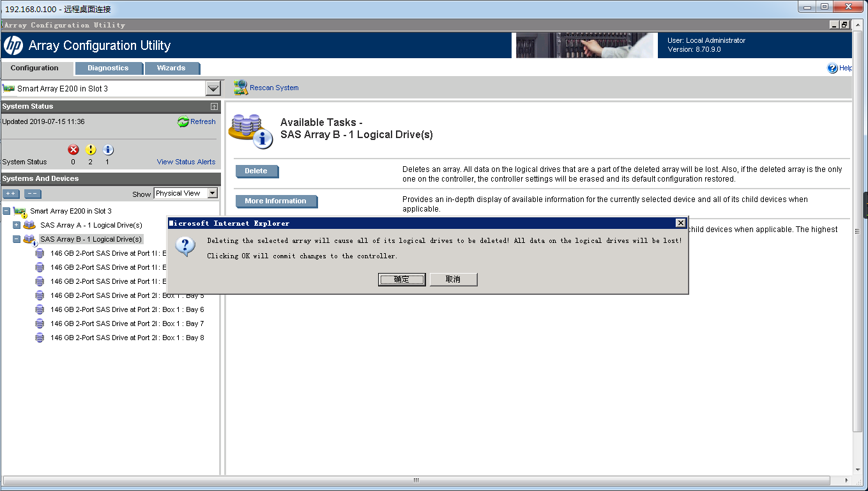Click the More Information button
868x491 pixels.
point(276,201)
